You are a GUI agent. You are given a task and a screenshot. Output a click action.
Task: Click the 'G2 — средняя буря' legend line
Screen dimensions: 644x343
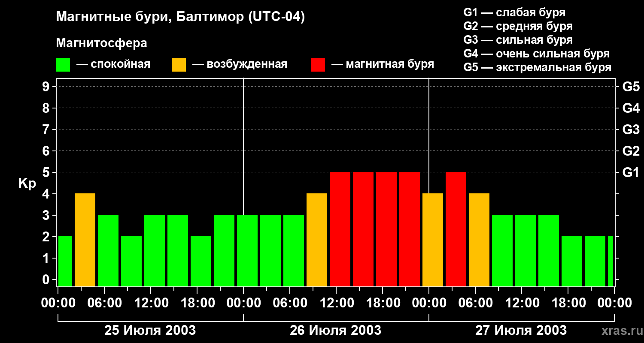[x=518, y=26]
